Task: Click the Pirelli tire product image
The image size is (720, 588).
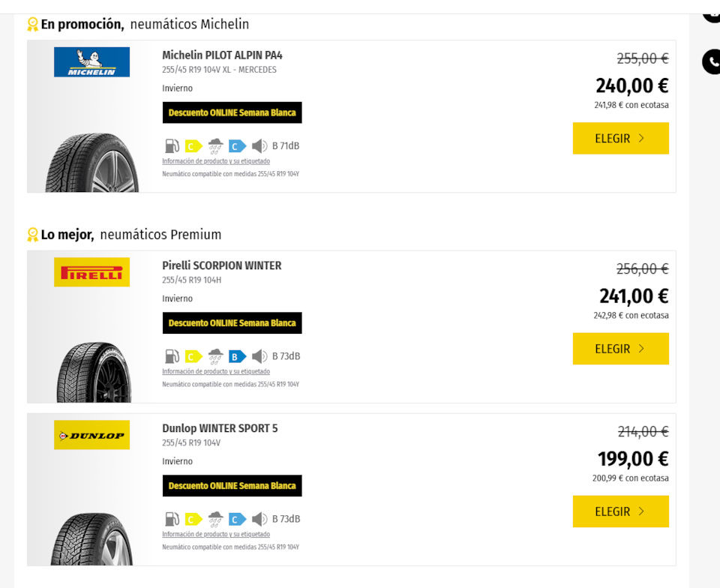Action: (x=93, y=373)
